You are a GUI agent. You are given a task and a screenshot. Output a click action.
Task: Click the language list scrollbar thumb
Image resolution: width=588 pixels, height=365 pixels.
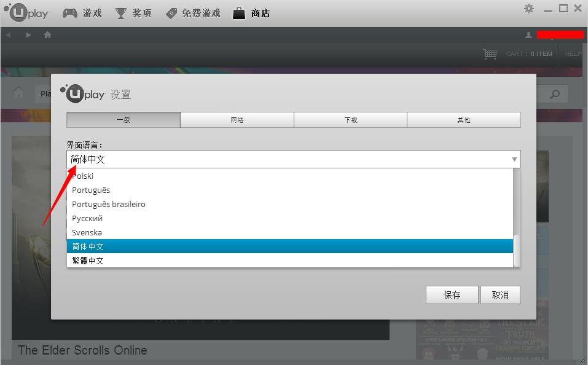coord(516,250)
